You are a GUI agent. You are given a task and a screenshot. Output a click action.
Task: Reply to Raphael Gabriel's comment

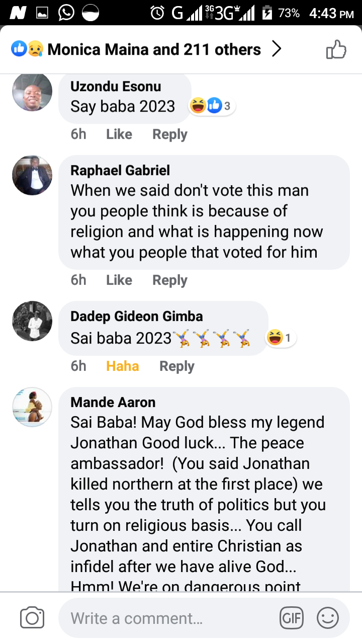coord(170,280)
